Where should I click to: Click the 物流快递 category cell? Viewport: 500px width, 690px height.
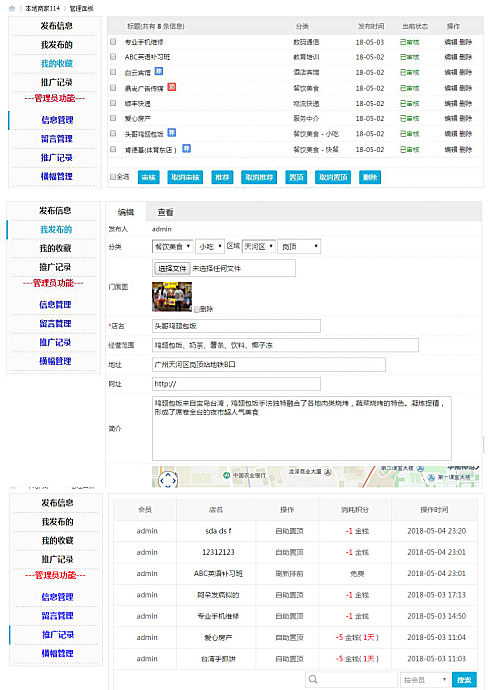click(x=306, y=103)
